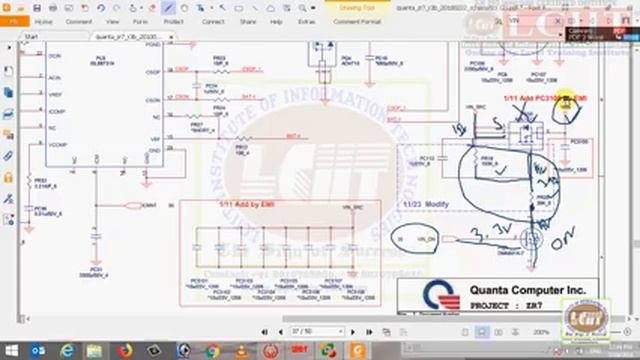Screen dimensions: 640x360
Task: Select the Line drawing tool
Action: (255, 8)
